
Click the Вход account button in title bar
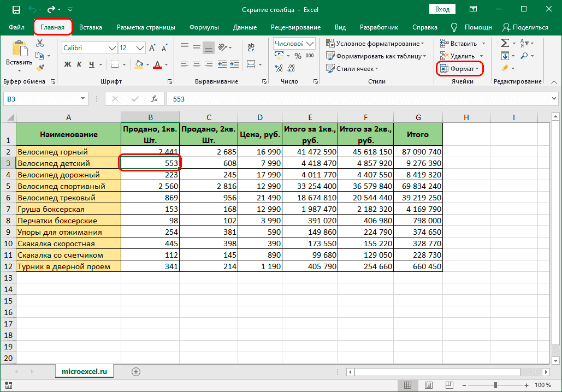[x=442, y=9]
